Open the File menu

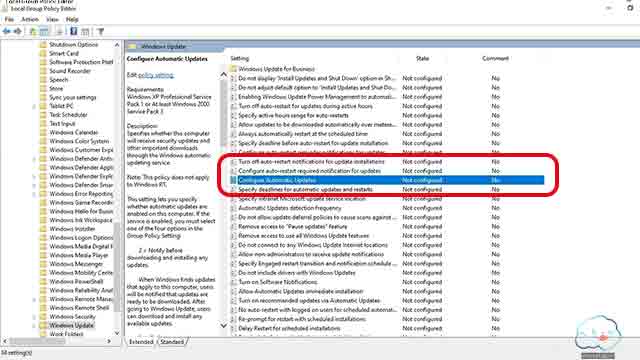coord(9,19)
